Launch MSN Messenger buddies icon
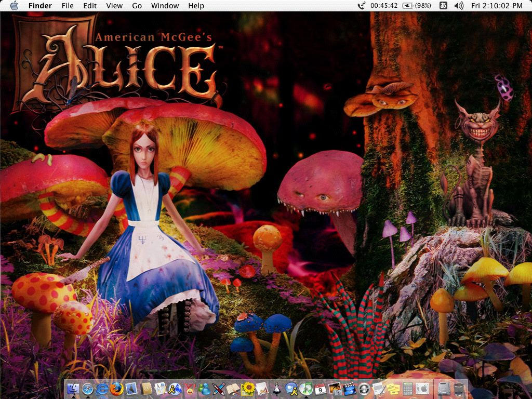The height and width of the screenshot is (399, 532). [x=204, y=389]
